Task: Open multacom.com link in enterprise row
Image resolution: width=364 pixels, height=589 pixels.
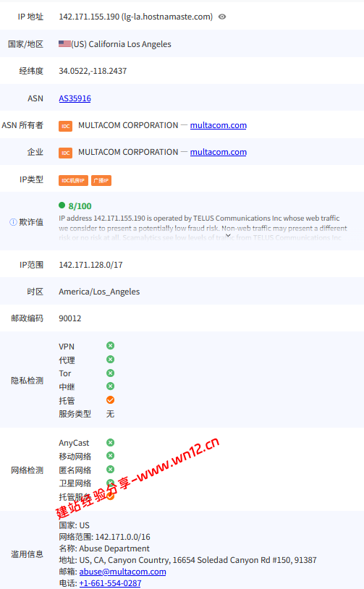Action: 219,152
